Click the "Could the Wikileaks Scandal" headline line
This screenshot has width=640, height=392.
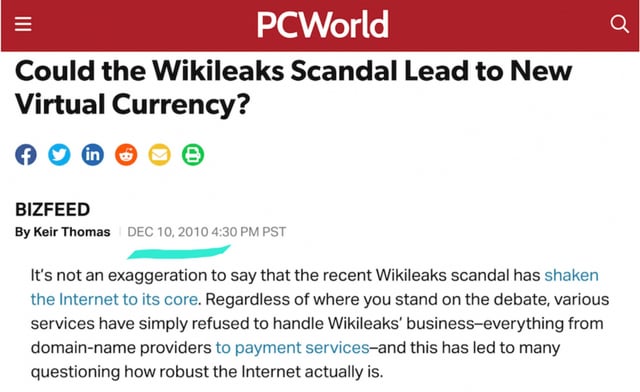pyautogui.click(x=293, y=71)
